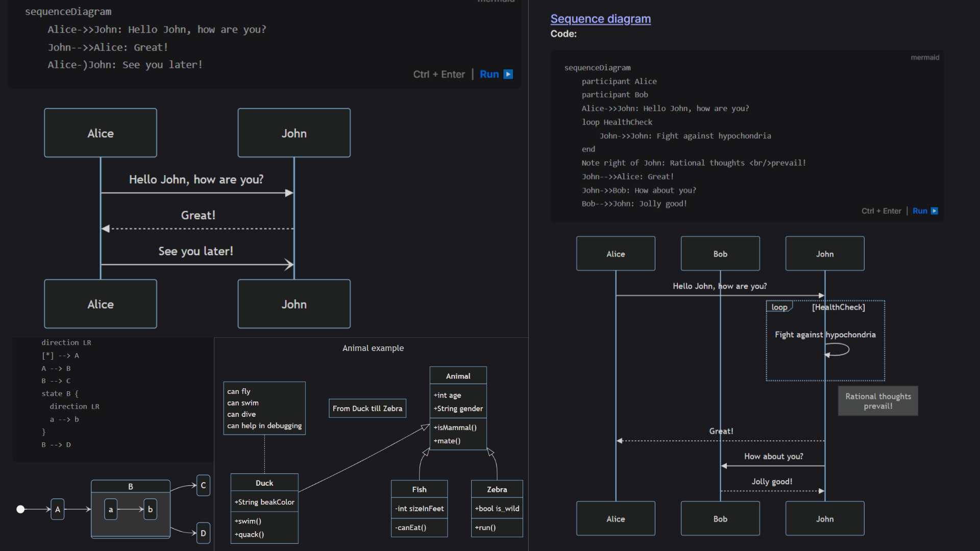Click the top John box in the two-participant diagram
This screenshot has width=980, height=551.
pos(294,133)
